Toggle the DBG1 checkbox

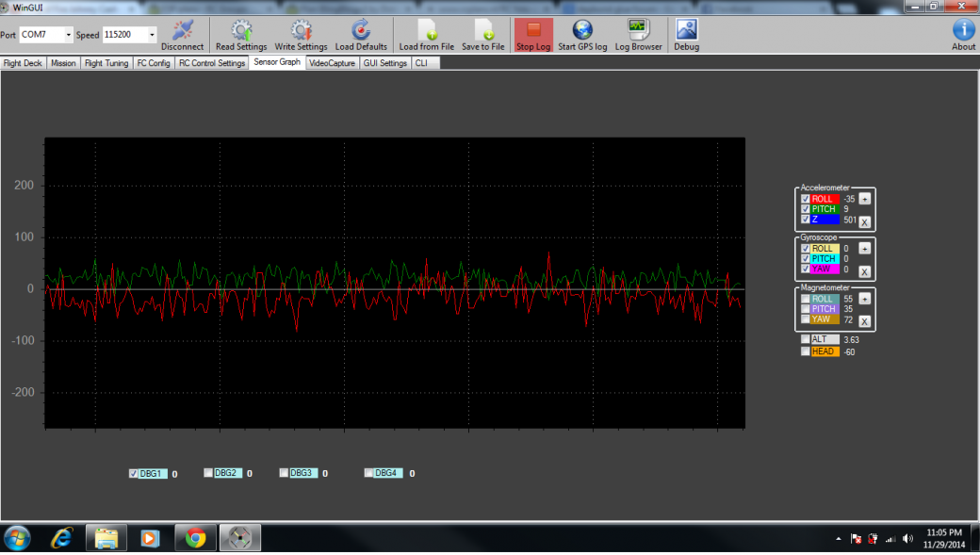click(133, 474)
